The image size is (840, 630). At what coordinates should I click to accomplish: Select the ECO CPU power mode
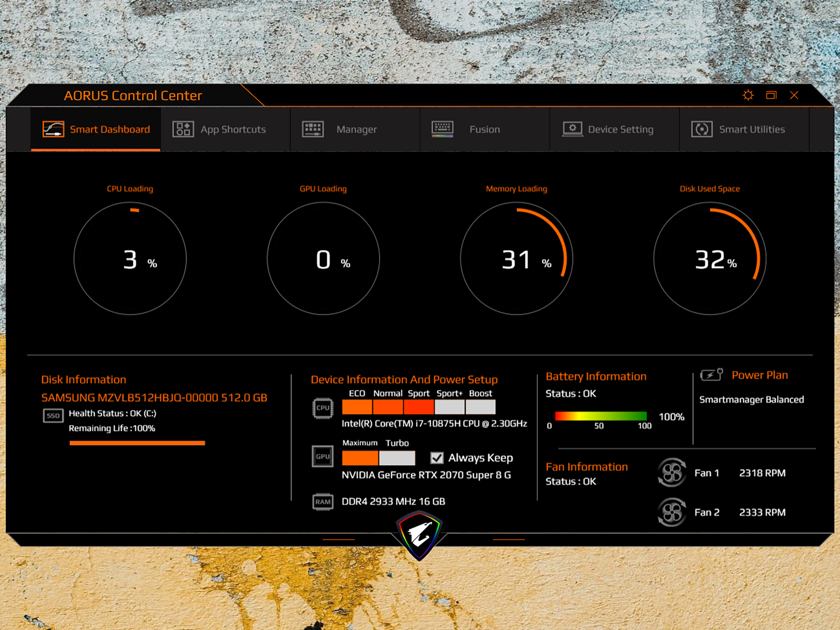tap(357, 407)
